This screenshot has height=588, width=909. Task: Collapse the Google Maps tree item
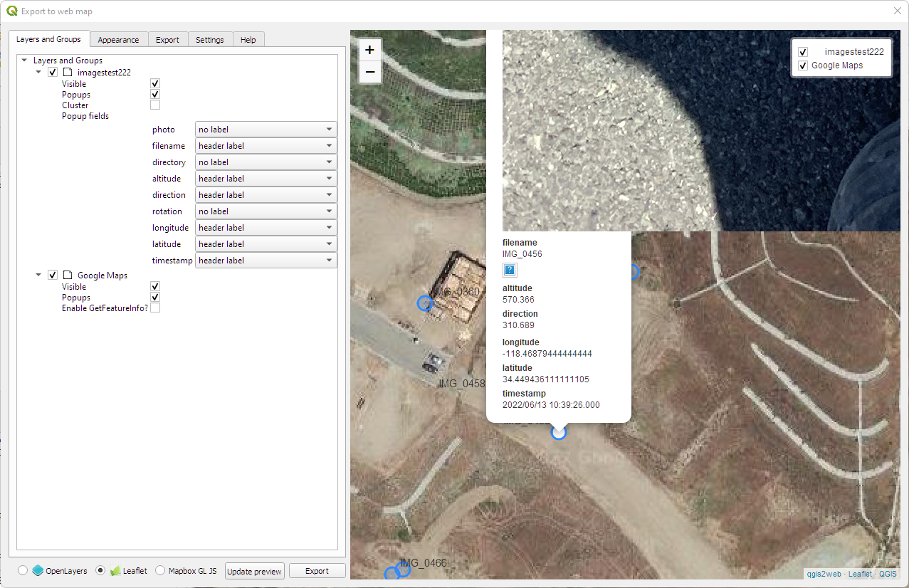point(38,275)
